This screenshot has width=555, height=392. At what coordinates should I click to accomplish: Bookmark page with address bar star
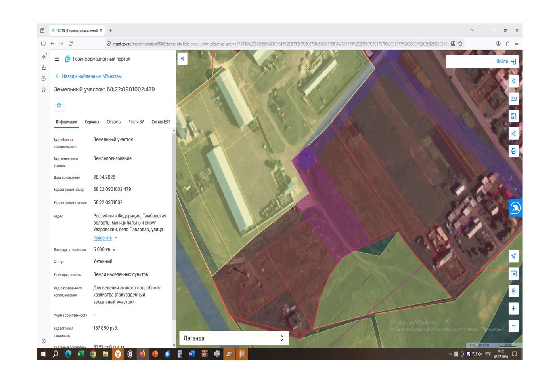[460, 44]
